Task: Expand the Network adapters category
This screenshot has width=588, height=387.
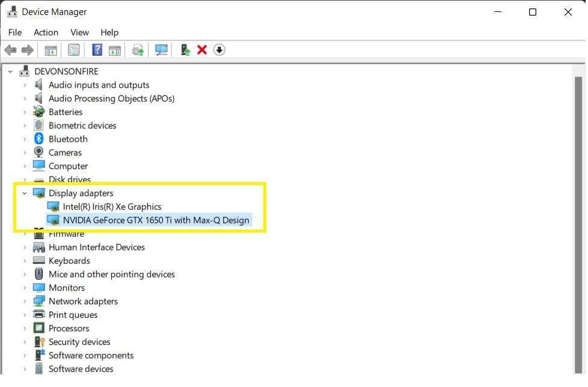Action: (25, 302)
